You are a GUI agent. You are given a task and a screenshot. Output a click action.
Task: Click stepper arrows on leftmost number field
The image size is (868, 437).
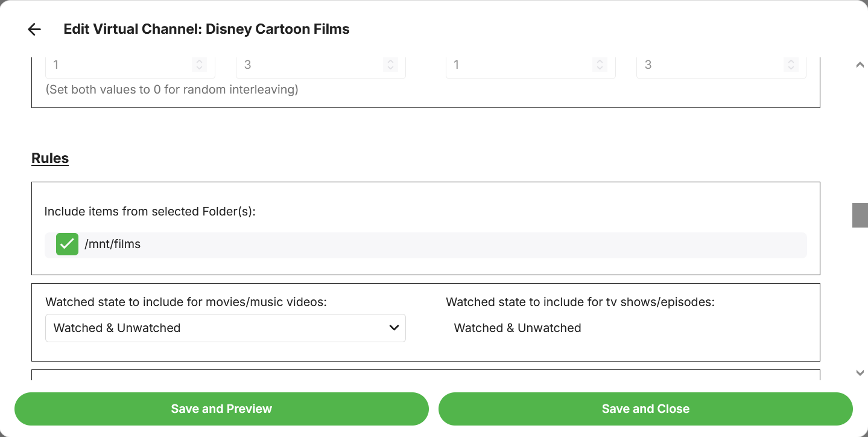pyautogui.click(x=199, y=65)
